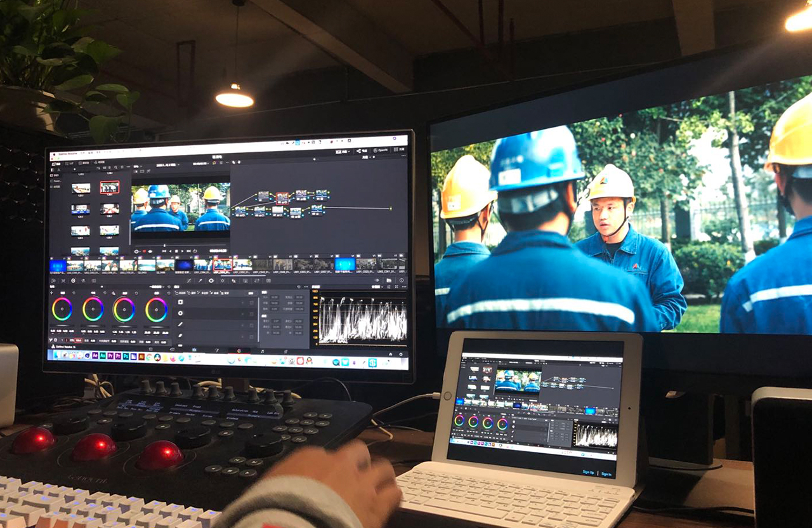
Task: Click the stop button under the viewer
Action: (175, 251)
